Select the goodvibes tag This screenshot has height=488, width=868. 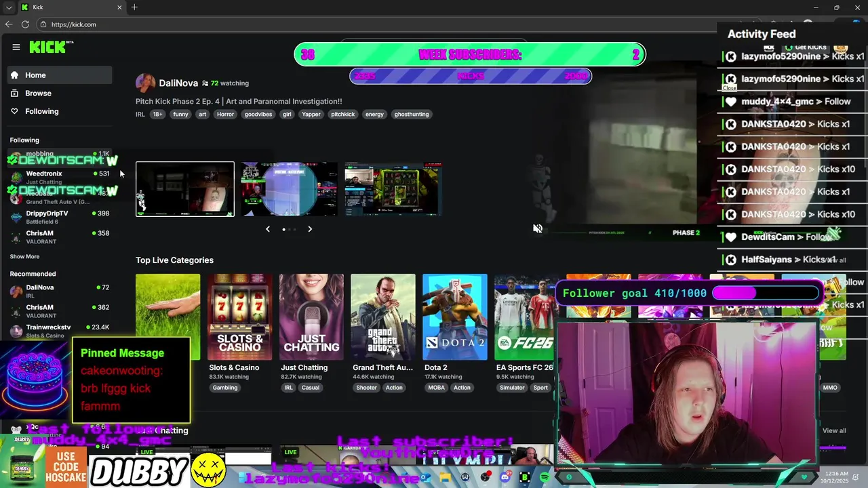258,115
